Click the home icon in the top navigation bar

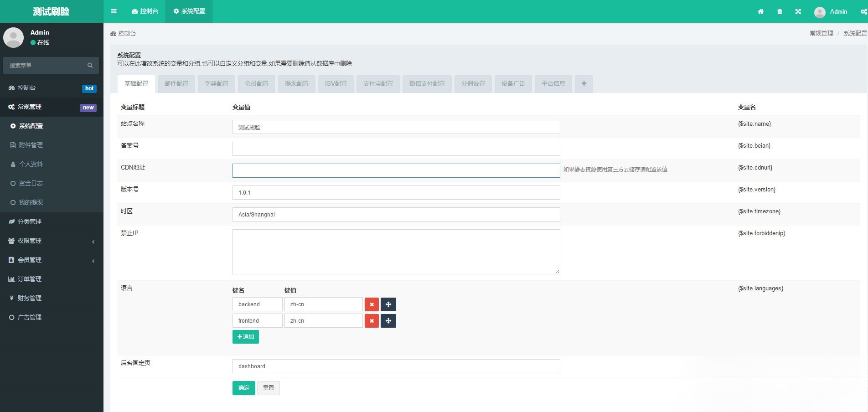760,11
